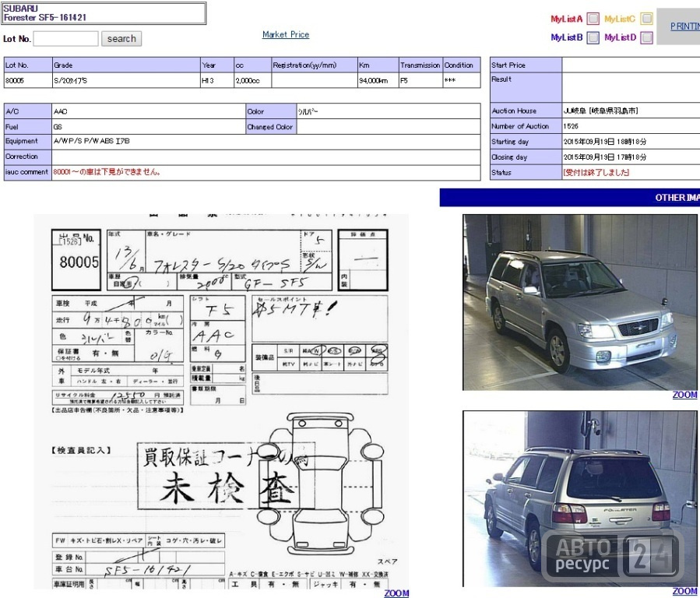Select the lot number cell 80005
This screenshot has height=598, width=700.
pos(28,80)
